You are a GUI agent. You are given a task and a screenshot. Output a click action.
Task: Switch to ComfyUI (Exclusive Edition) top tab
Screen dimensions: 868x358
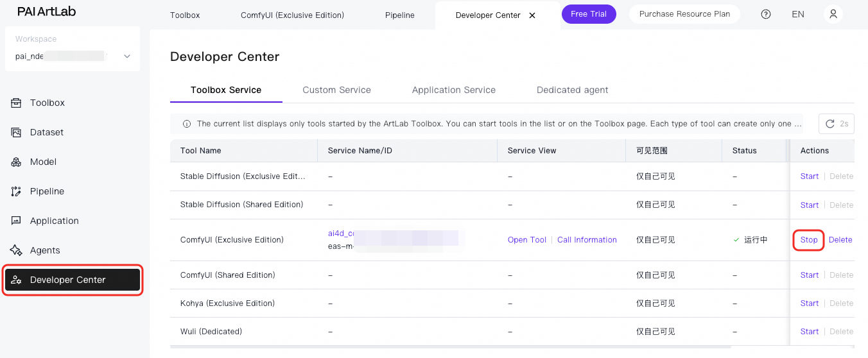pyautogui.click(x=292, y=15)
